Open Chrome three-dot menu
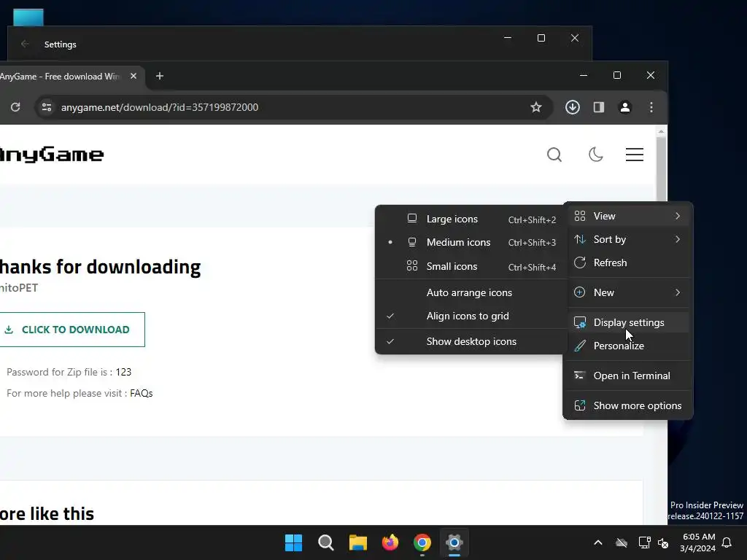Image resolution: width=747 pixels, height=560 pixels. (651, 107)
